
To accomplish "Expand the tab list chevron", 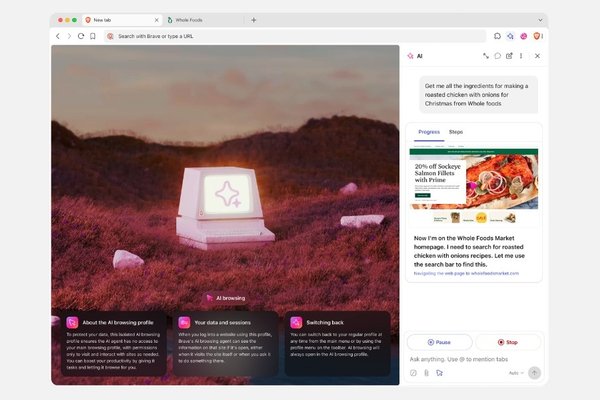I will (x=540, y=20).
